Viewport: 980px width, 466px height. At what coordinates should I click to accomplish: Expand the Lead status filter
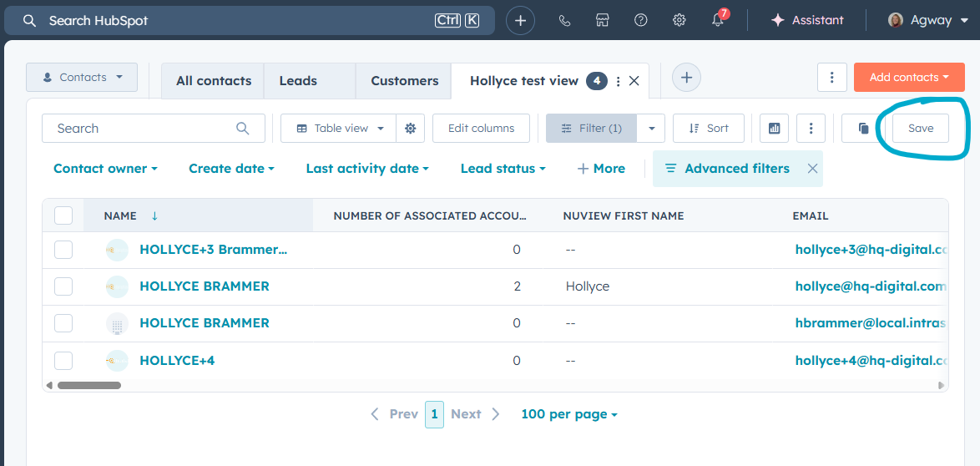click(503, 169)
